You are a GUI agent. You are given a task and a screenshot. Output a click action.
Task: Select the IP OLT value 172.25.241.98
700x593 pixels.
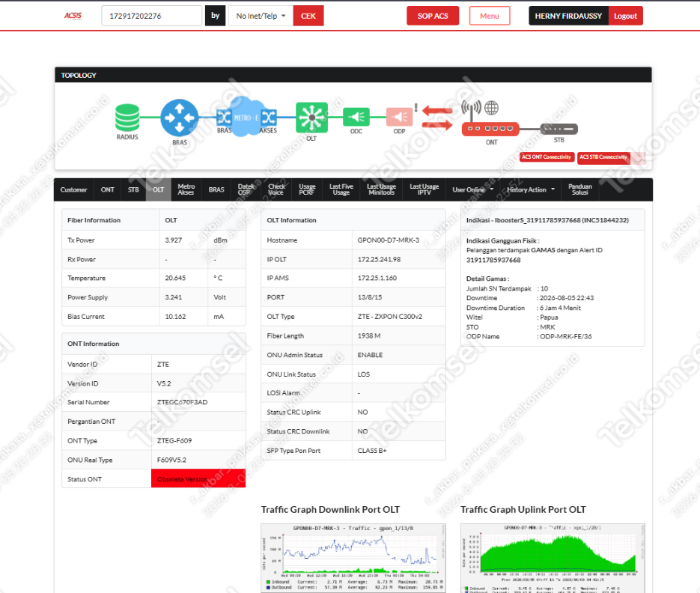click(x=379, y=259)
